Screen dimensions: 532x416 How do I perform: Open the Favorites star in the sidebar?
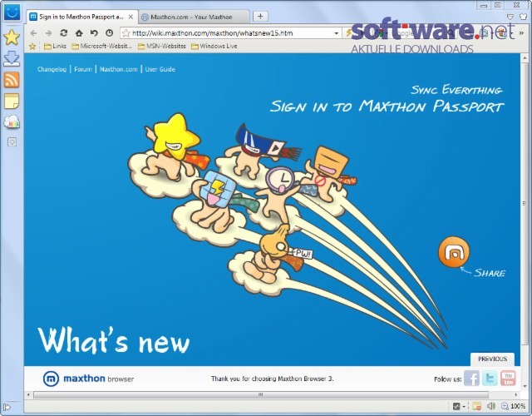[12, 37]
